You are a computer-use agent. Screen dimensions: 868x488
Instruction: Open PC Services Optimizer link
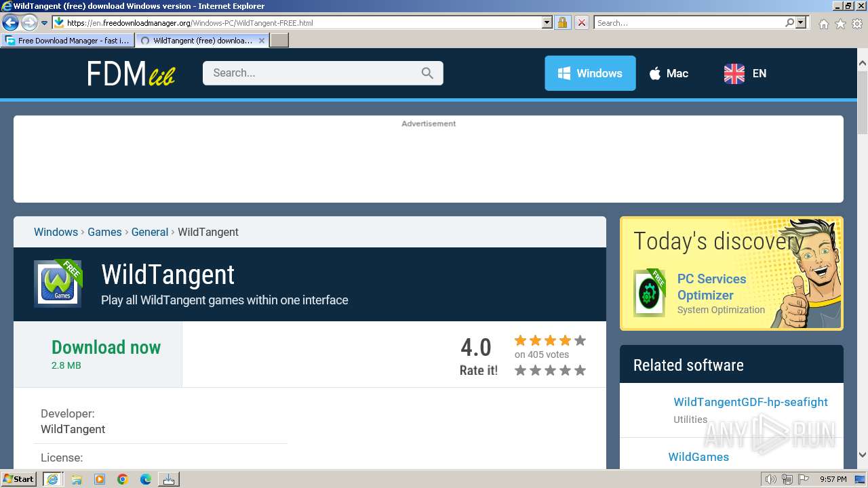711,287
